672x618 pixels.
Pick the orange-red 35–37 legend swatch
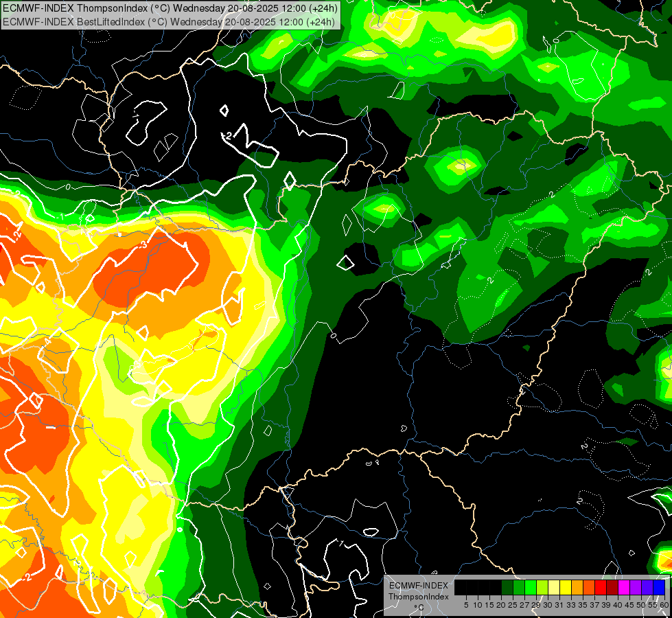click(589, 587)
